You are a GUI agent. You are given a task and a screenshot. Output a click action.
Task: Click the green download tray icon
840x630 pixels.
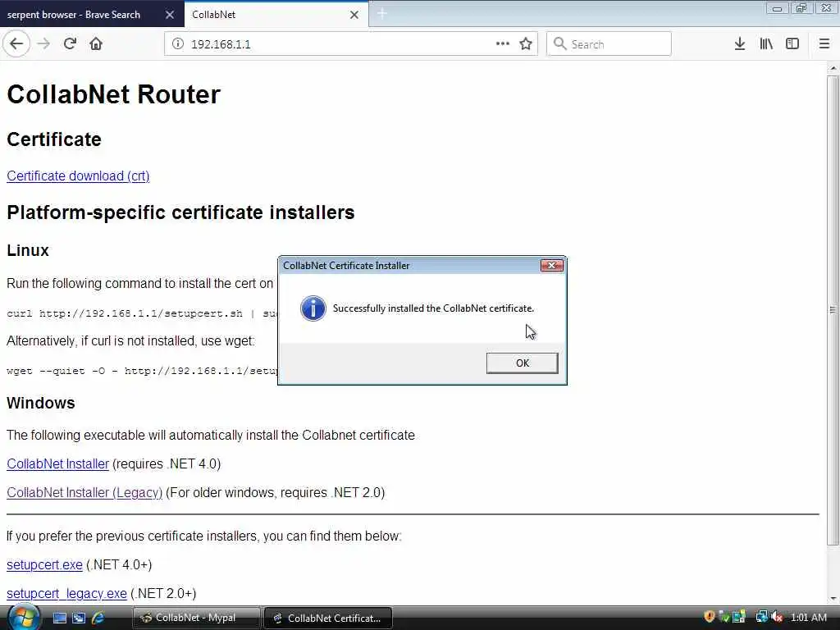point(724,617)
